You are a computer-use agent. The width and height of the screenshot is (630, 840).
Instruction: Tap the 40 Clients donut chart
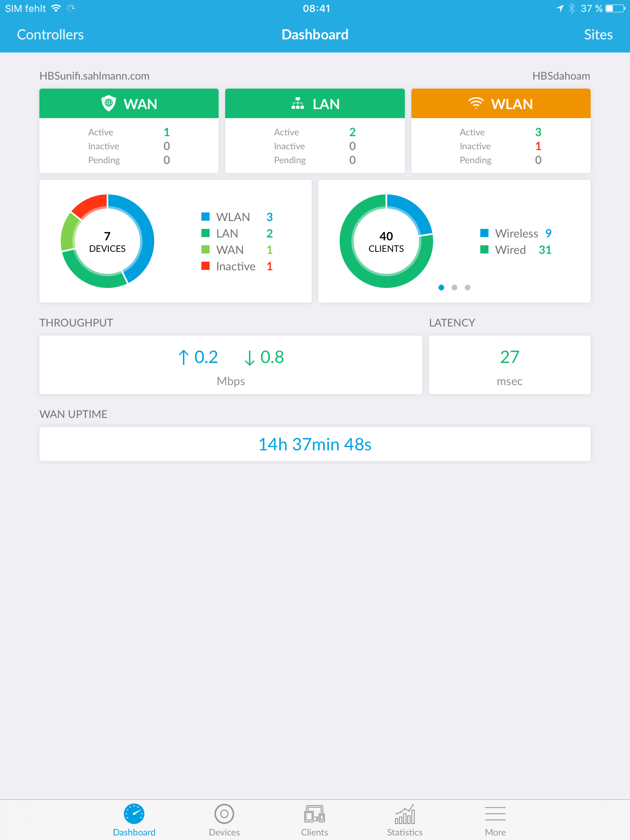[386, 241]
